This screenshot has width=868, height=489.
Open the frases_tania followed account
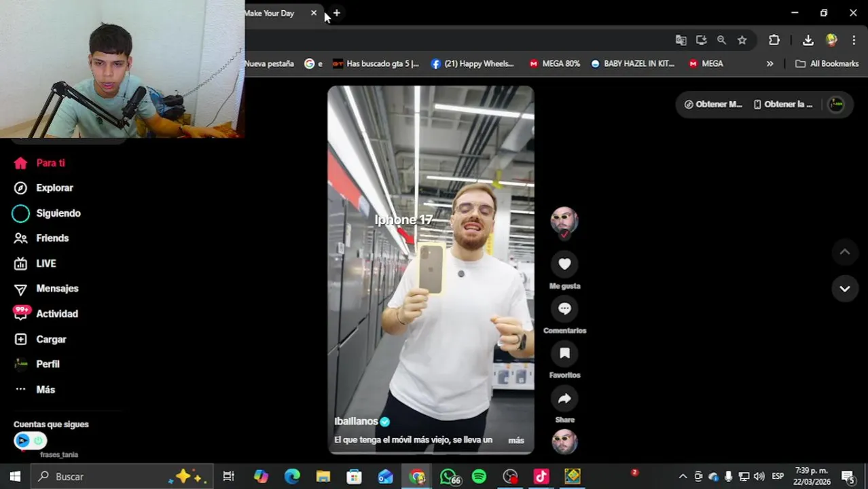(59, 454)
